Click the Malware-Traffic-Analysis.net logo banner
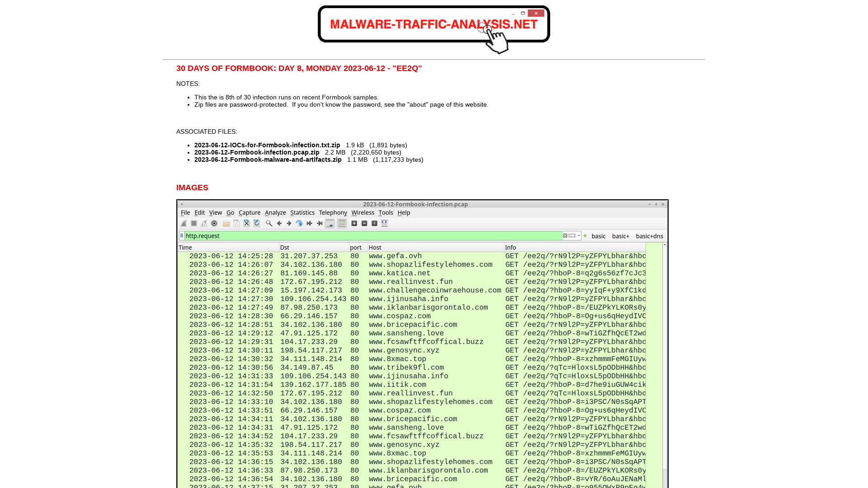Screen dimensions: 868x488 click(434, 29)
